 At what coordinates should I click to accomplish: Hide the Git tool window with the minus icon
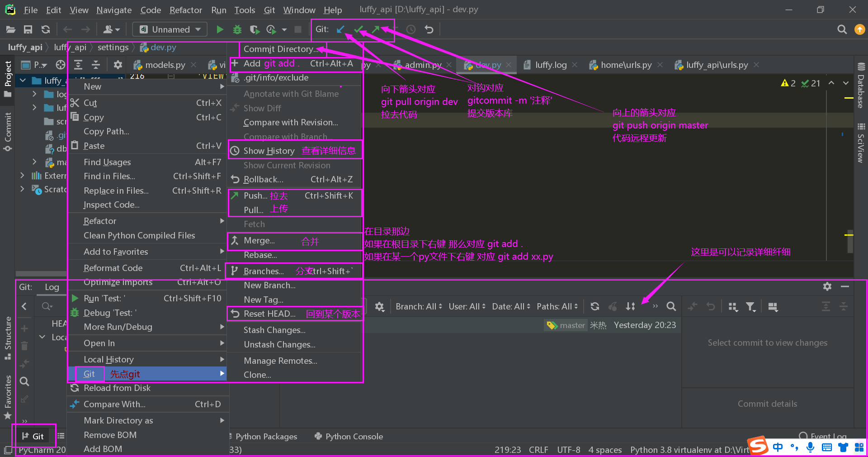[x=845, y=286]
